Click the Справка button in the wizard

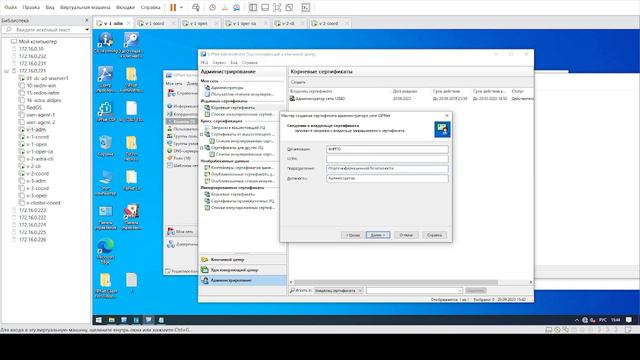[x=434, y=235]
